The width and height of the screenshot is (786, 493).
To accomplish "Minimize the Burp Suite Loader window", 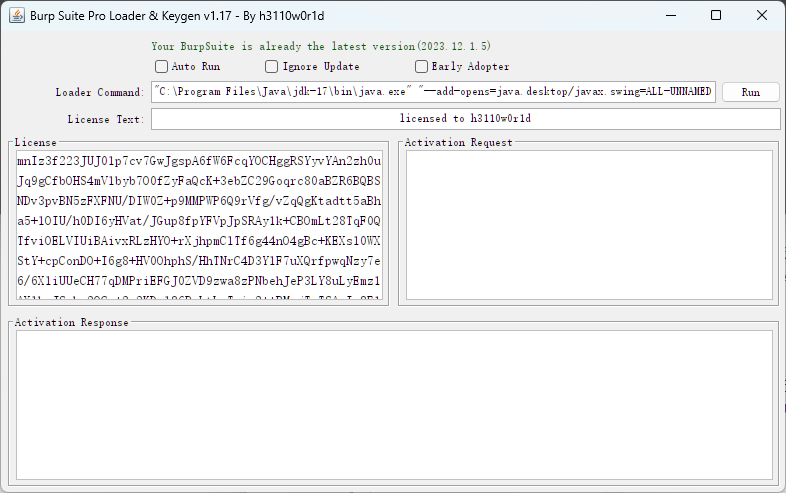I will pos(671,16).
